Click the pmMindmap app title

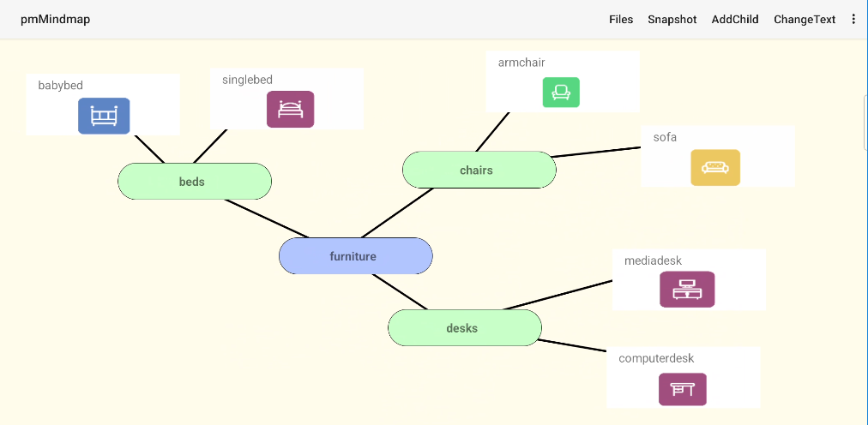click(x=55, y=19)
